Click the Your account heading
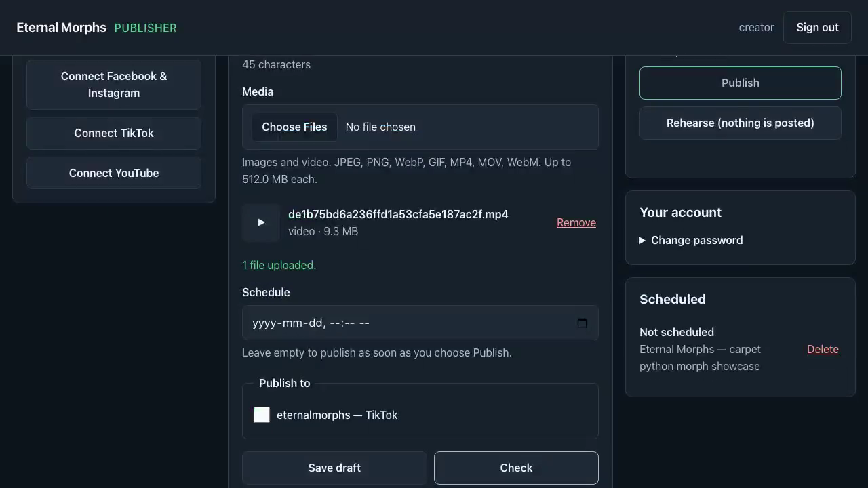 [x=680, y=212]
